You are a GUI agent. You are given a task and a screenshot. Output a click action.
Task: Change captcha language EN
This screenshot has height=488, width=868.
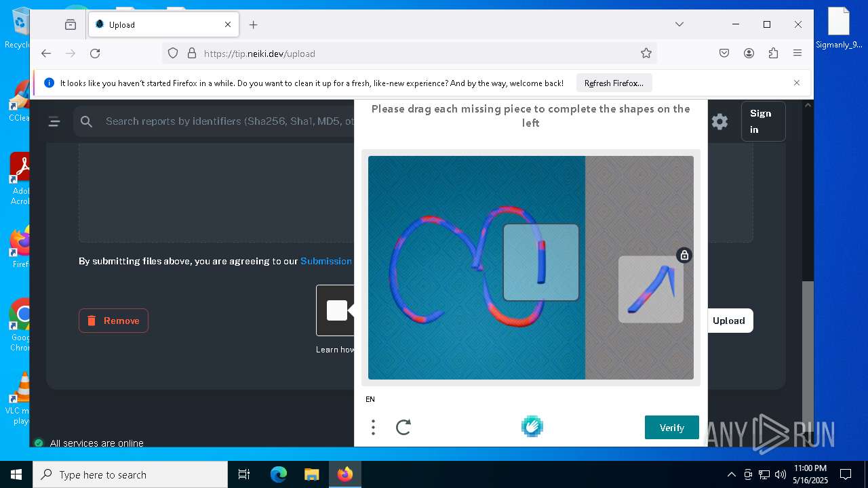point(370,399)
